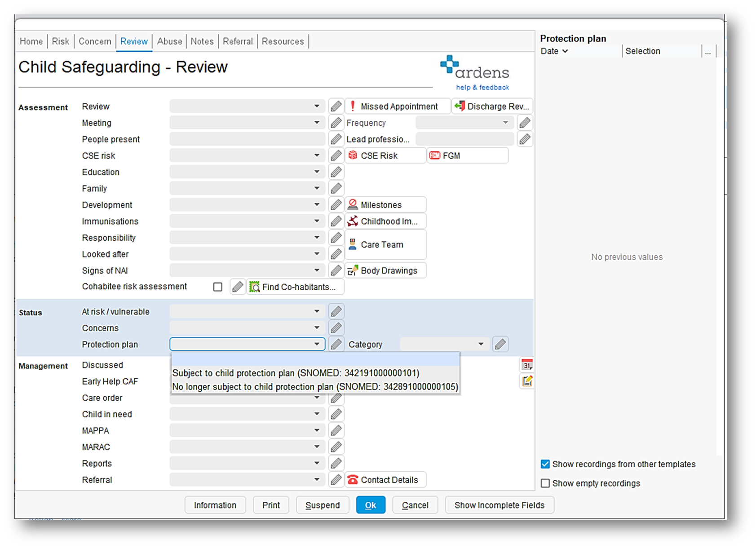Open the Concern tab

point(95,41)
